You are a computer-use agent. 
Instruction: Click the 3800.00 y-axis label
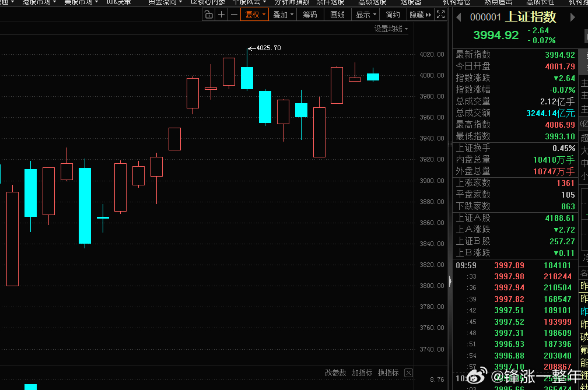432,286
